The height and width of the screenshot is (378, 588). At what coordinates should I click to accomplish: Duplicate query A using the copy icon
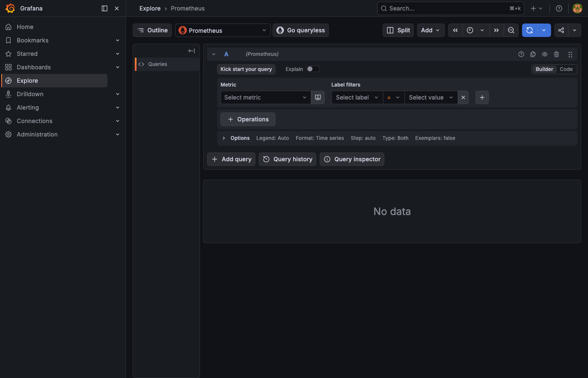pyautogui.click(x=533, y=54)
